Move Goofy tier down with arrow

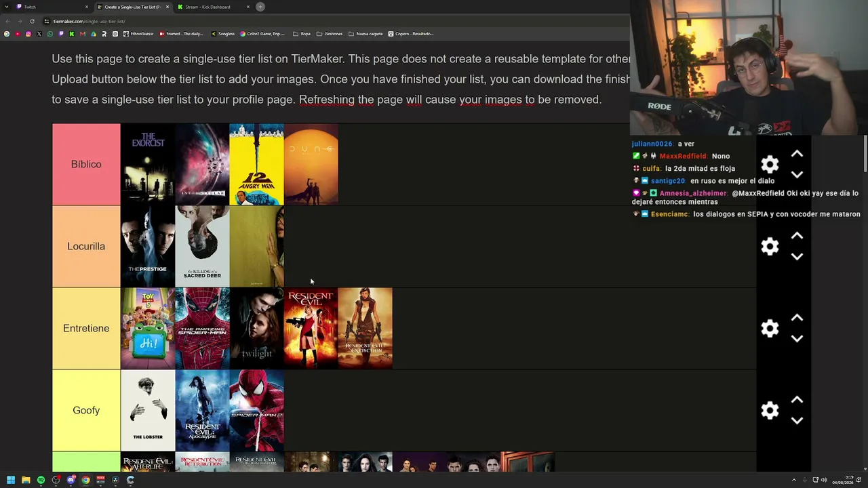(x=797, y=421)
